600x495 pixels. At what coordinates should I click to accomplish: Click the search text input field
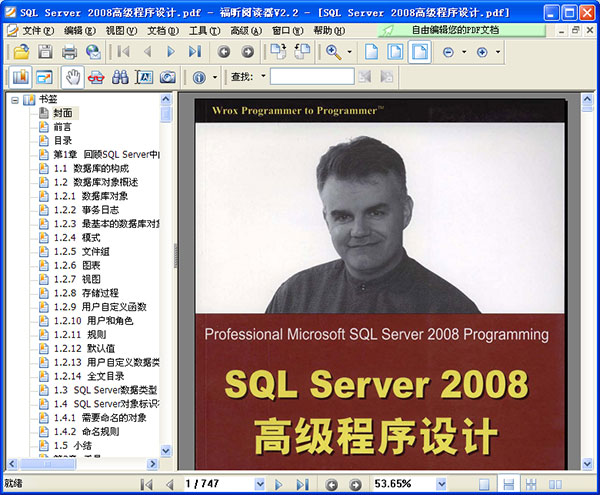312,76
